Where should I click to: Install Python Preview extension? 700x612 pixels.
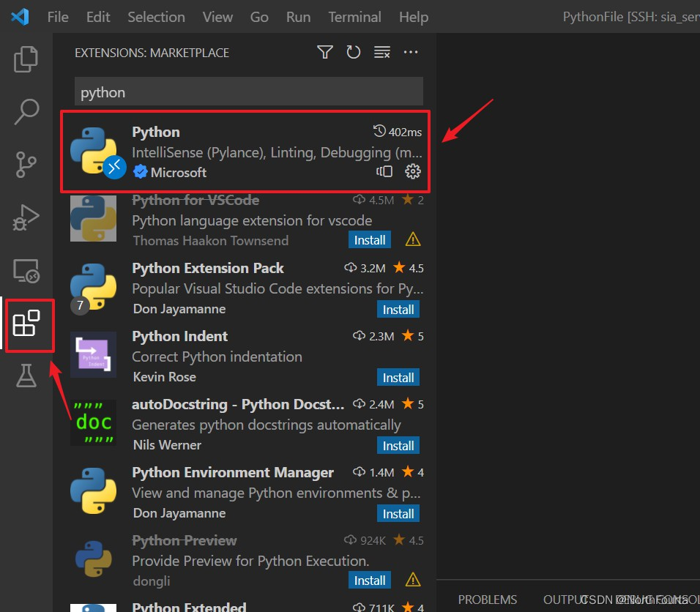click(370, 580)
